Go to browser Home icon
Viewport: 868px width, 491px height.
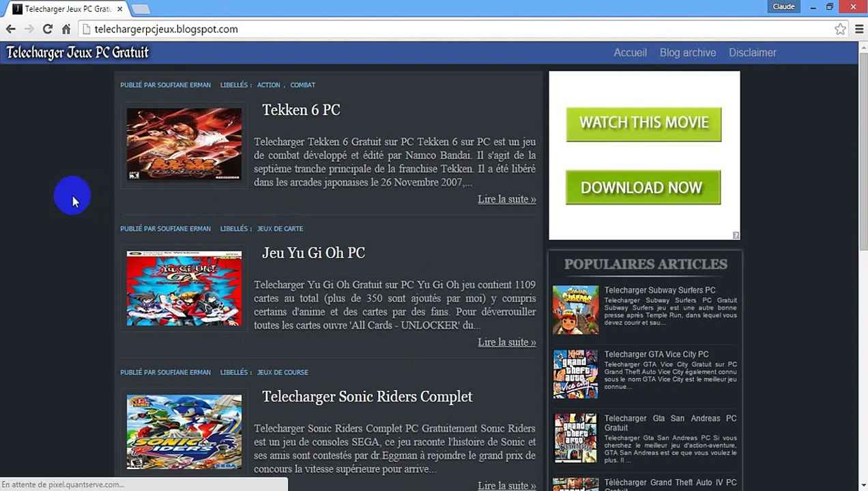(66, 29)
